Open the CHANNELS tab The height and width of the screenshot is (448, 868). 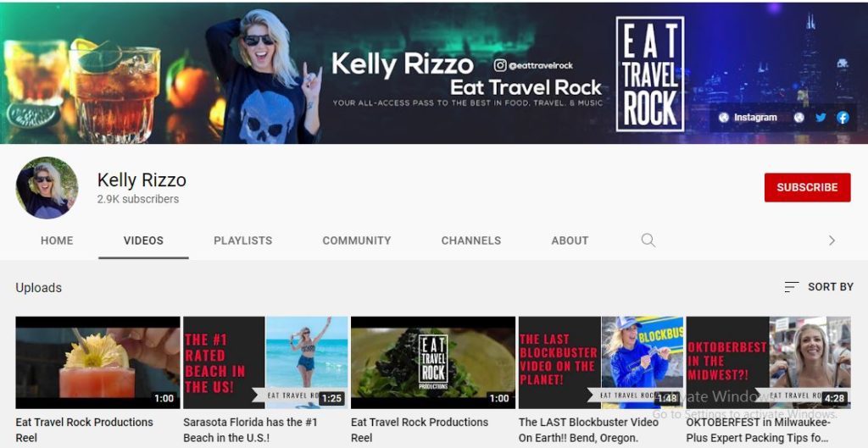coord(471,241)
